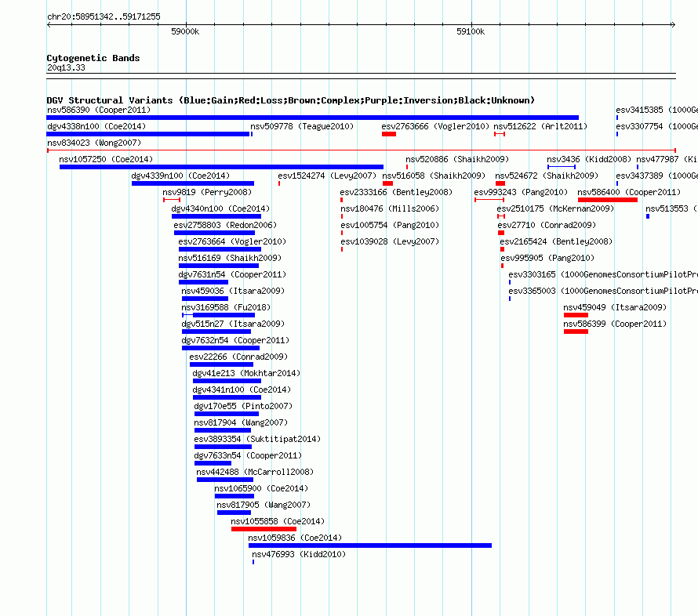Select the red nsv1055858 (Coe2014) bar

click(x=264, y=529)
